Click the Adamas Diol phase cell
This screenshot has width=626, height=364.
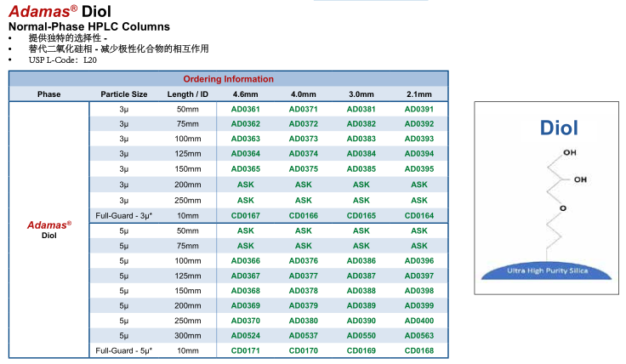(x=48, y=230)
